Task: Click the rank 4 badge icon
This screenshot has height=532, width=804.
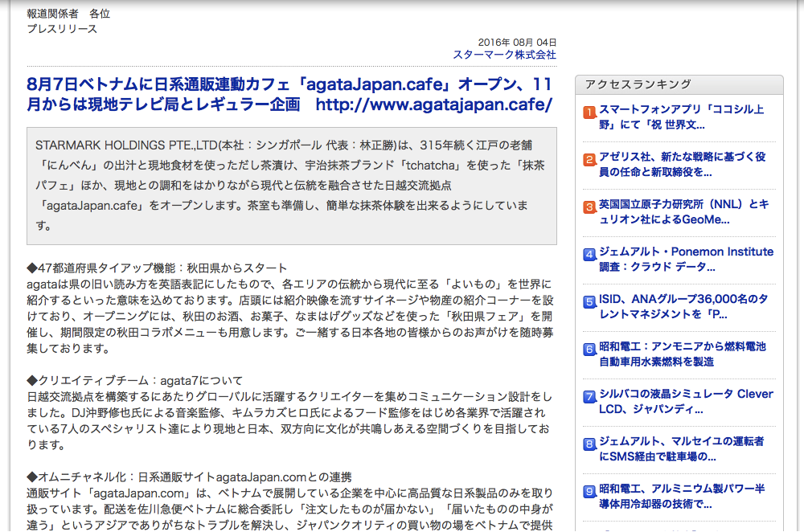Action: pos(589,254)
